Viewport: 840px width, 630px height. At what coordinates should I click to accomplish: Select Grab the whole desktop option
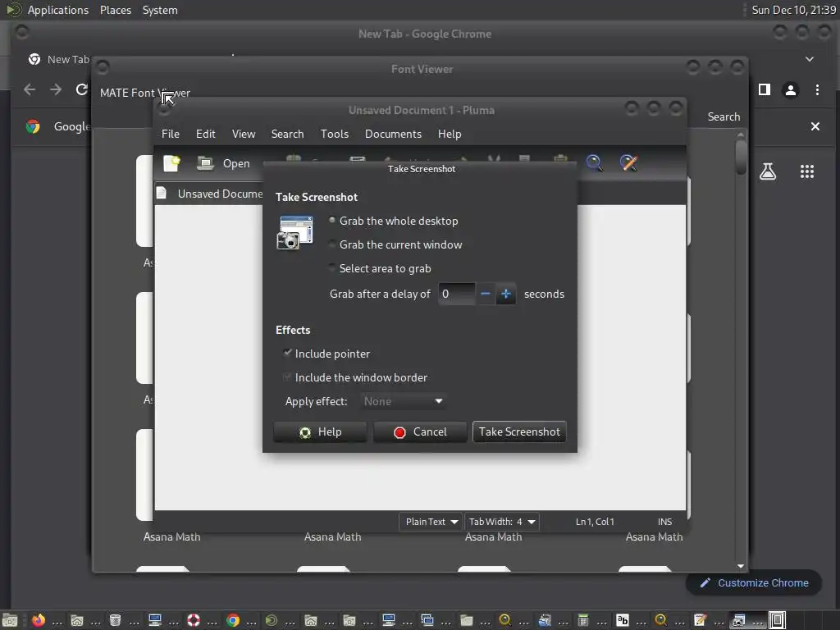[x=394, y=221]
